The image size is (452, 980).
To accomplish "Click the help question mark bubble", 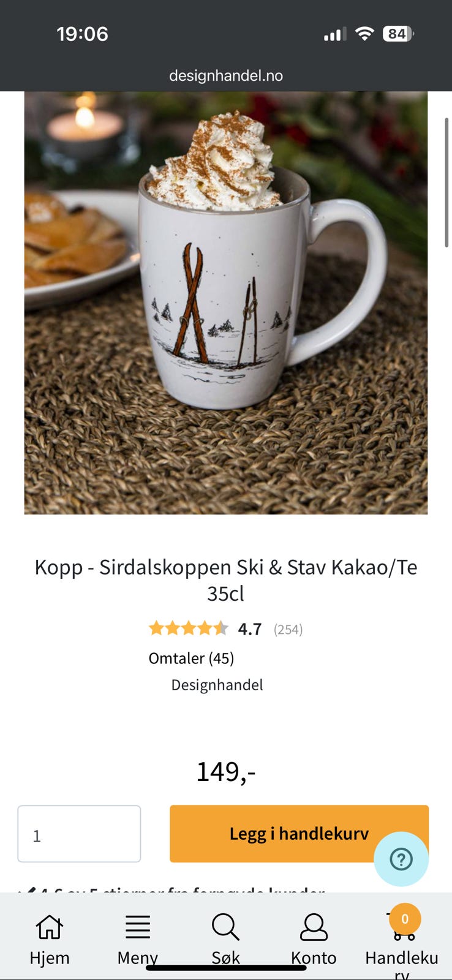I will [401, 859].
